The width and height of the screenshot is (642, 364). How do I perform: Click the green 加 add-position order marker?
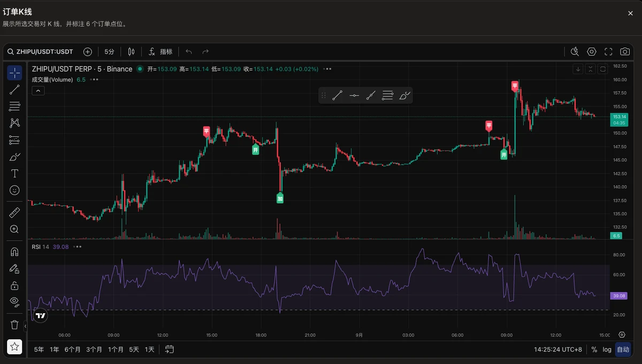pos(280,198)
